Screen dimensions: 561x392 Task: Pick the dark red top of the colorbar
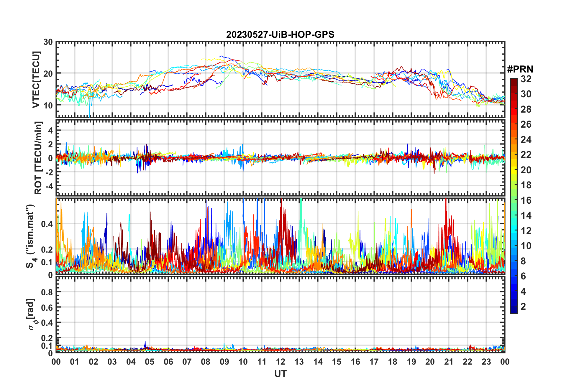click(514, 81)
